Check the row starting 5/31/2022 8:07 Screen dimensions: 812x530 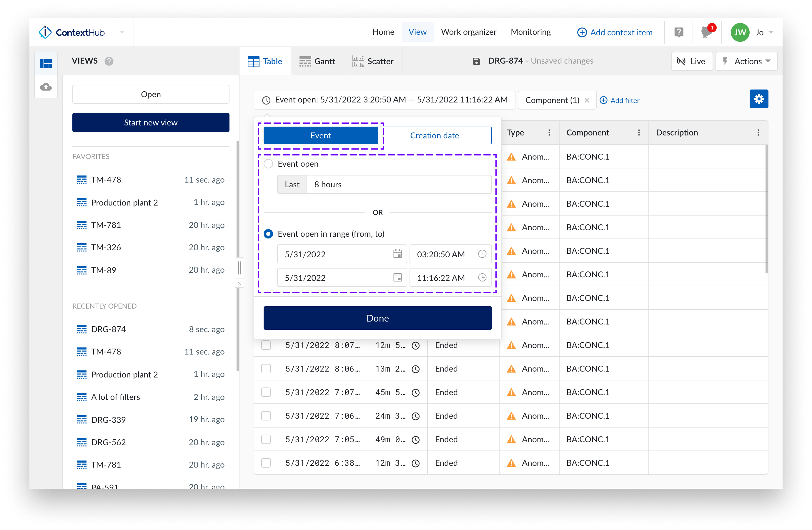(266, 345)
